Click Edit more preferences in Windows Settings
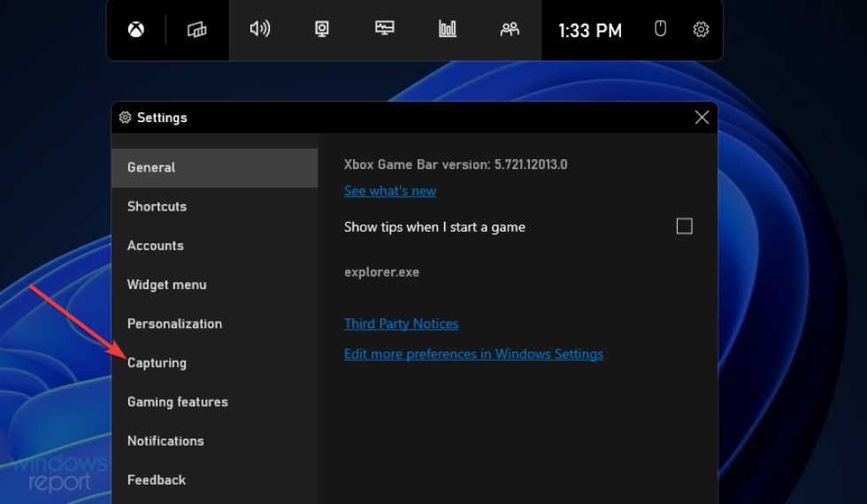Image resolution: width=867 pixels, height=504 pixels. 473,354
